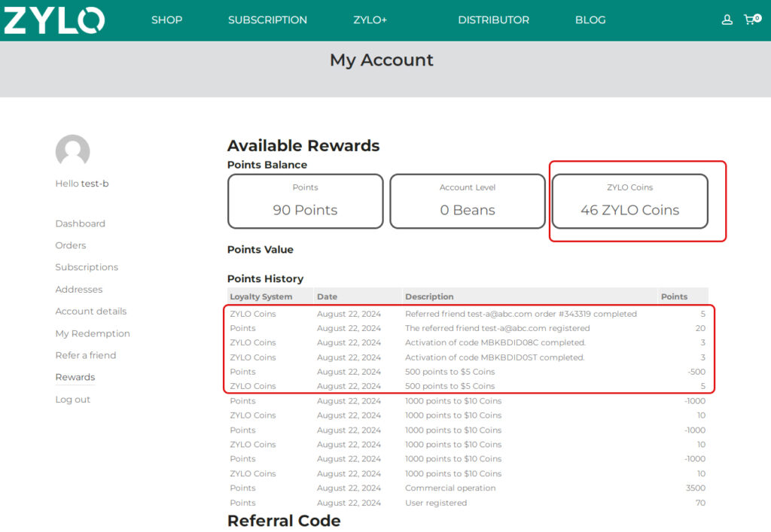This screenshot has height=532, width=771.
Task: Open the ZYLO+ menu item
Action: point(370,20)
